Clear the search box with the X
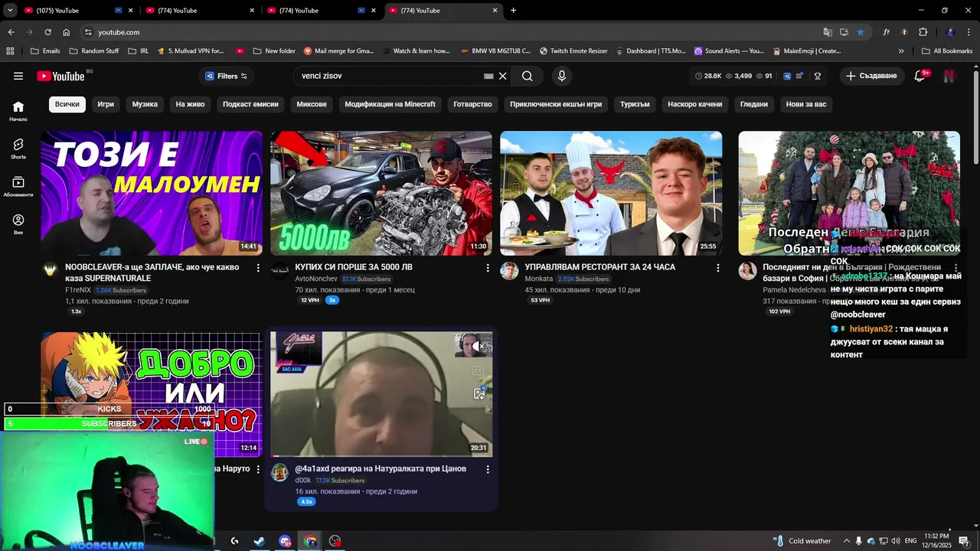 [503, 76]
